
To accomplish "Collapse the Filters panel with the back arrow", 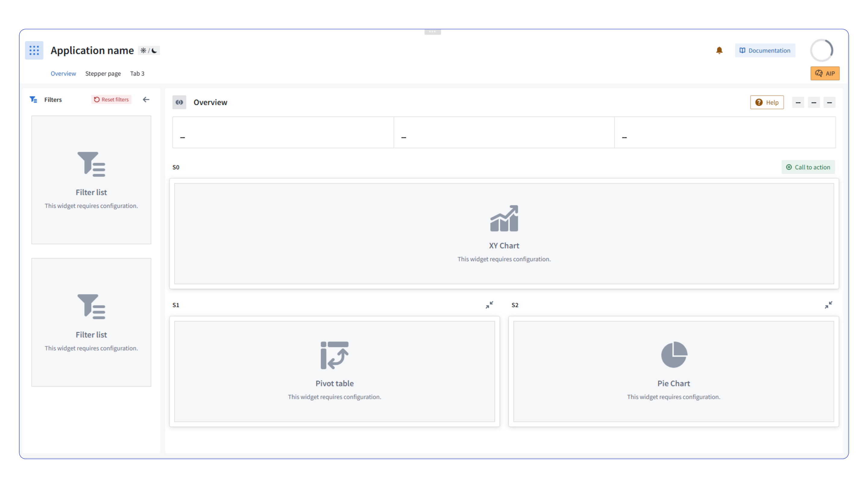I will pyautogui.click(x=146, y=99).
